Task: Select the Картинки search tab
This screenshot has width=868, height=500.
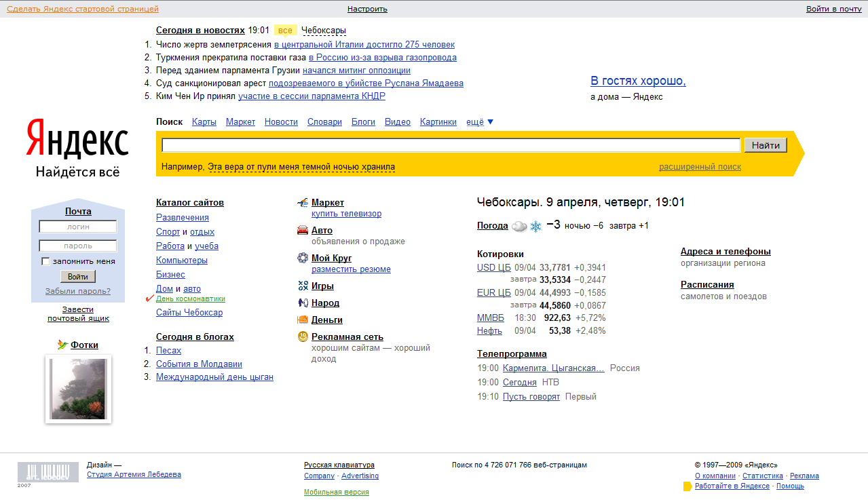Action: (x=438, y=122)
